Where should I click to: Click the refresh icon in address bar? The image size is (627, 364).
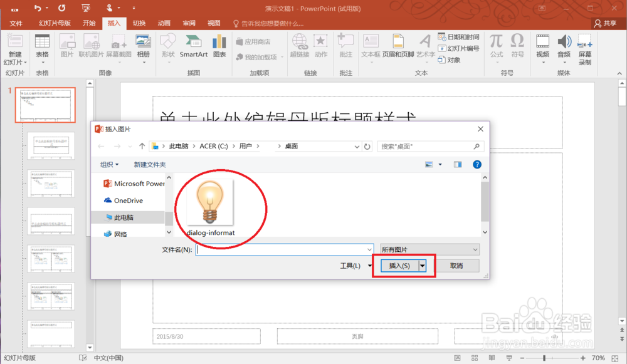367,147
